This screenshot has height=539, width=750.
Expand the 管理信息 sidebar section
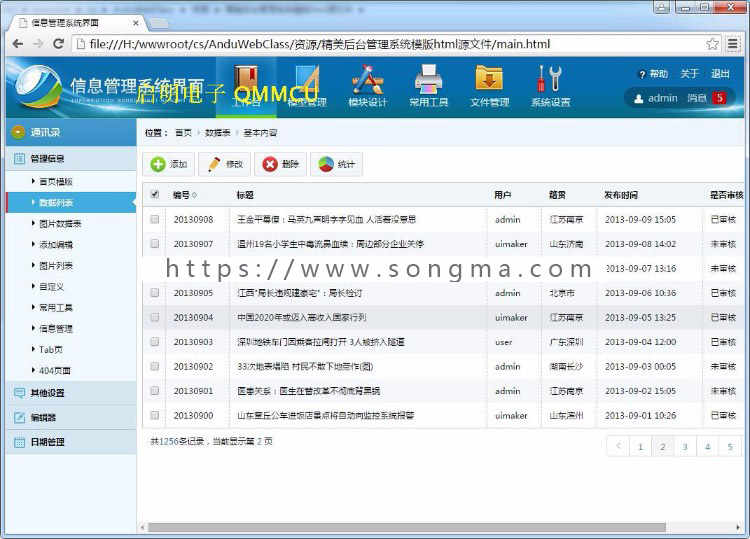point(71,158)
